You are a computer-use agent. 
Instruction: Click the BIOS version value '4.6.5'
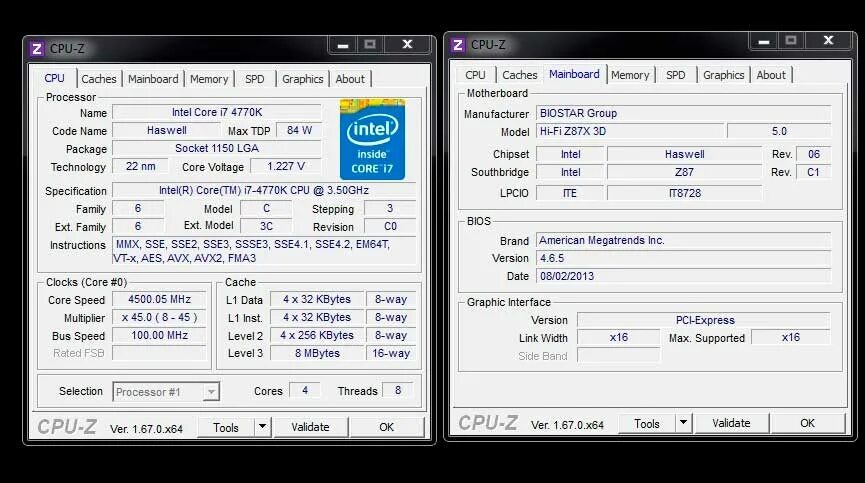[x=684, y=258]
